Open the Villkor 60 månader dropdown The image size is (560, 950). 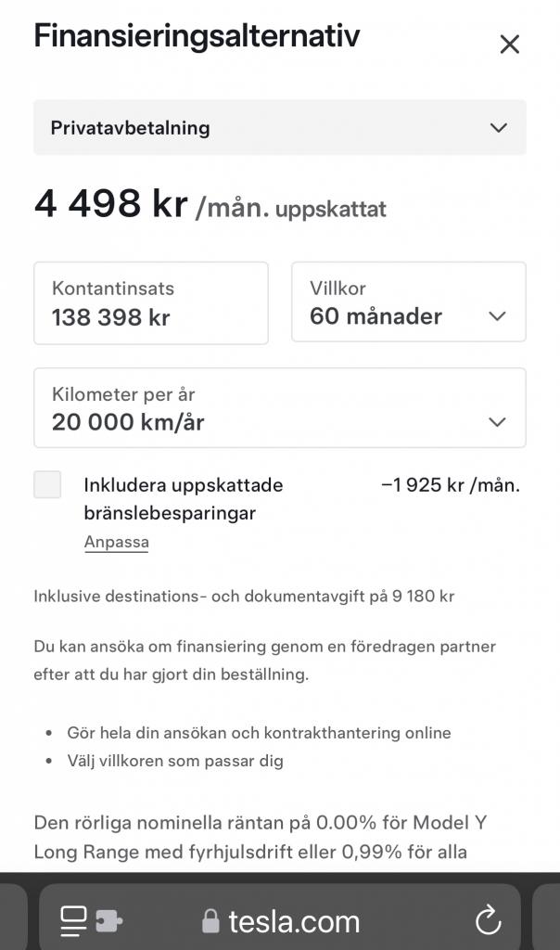[409, 302]
